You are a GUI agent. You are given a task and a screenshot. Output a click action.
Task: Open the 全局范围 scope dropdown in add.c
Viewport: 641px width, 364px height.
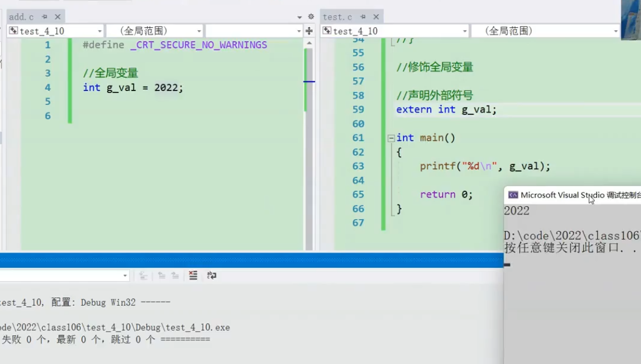pos(155,31)
